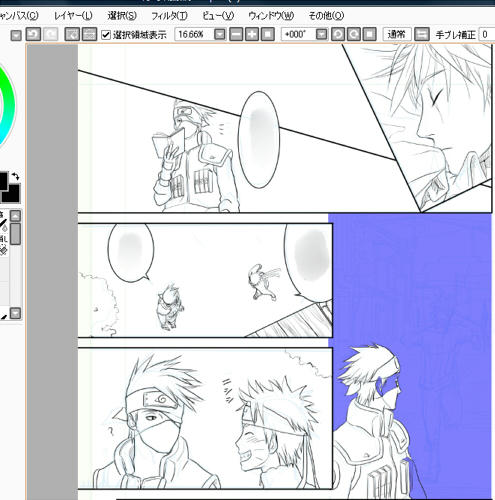This screenshot has width=495, height=500.
Task: Click the tool panel scrollbar thumb
Action: pyautogui.click(x=15, y=234)
